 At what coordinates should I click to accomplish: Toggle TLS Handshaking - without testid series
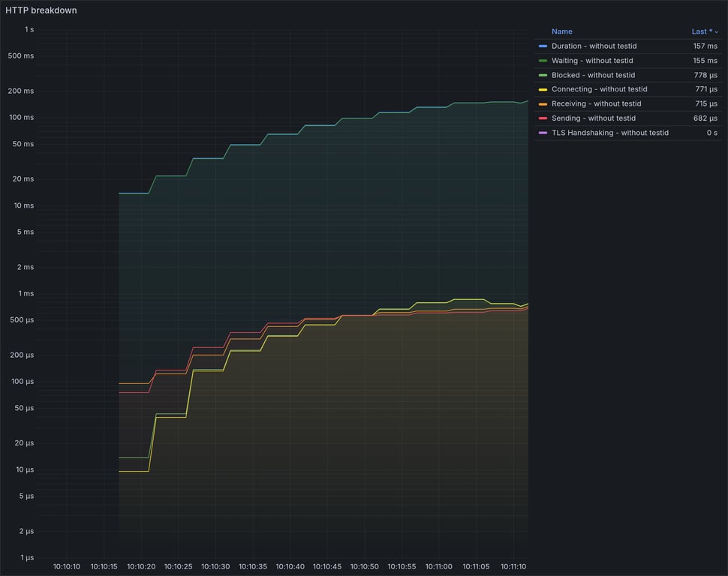pyautogui.click(x=609, y=133)
